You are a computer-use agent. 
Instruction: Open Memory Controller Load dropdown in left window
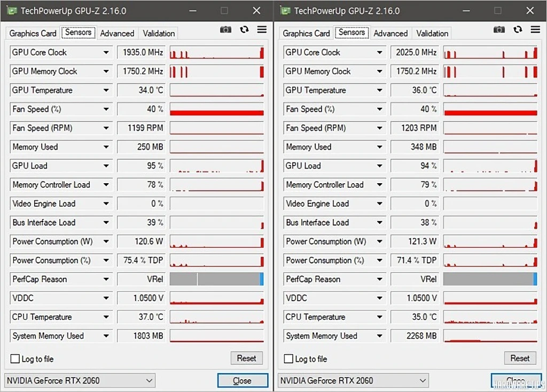[106, 185]
